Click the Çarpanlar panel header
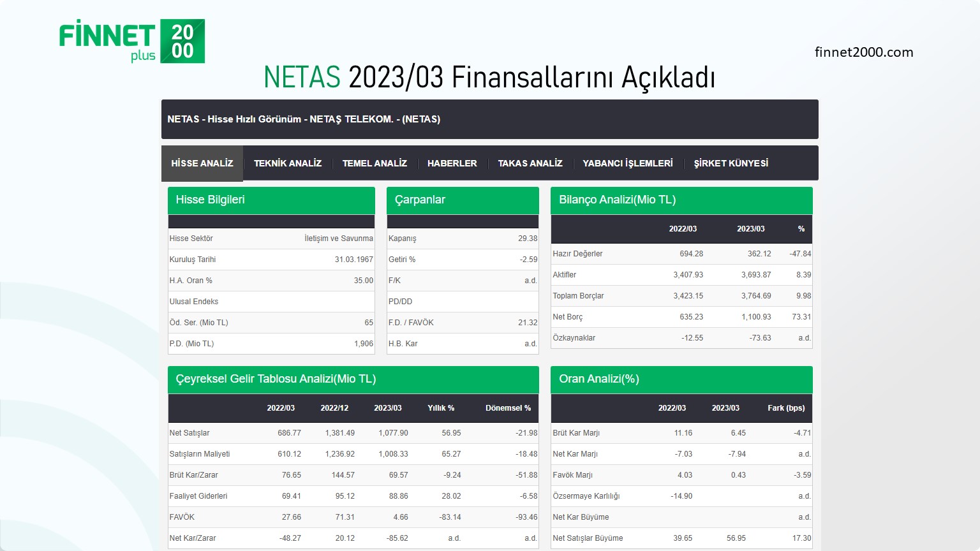The height and width of the screenshot is (551, 980). (463, 200)
